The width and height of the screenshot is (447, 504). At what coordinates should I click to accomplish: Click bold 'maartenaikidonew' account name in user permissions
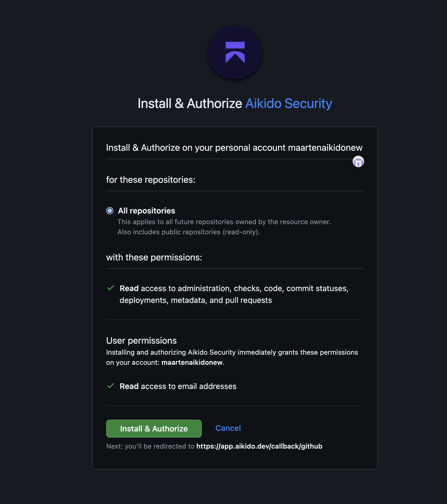(x=192, y=363)
